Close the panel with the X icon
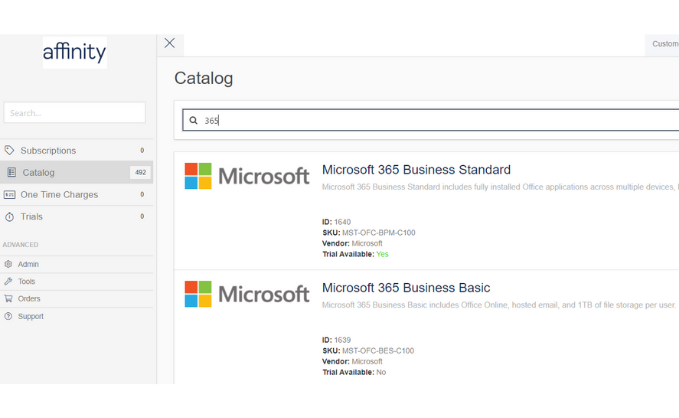The image size is (679, 418). click(170, 43)
